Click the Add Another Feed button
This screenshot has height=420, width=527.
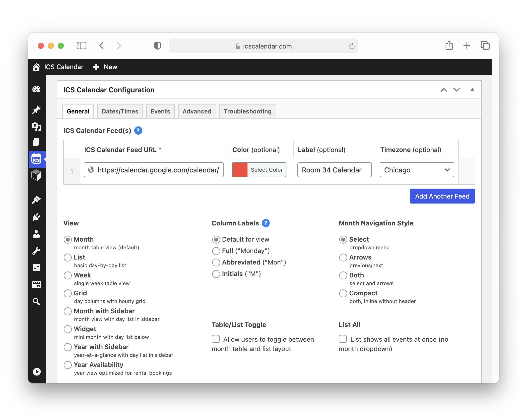442,196
